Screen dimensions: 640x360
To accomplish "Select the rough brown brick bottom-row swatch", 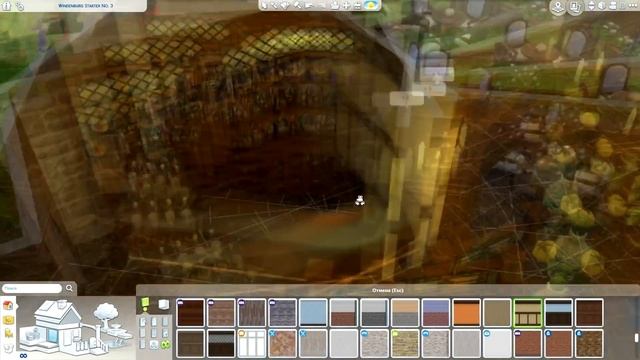I will click(x=589, y=344).
